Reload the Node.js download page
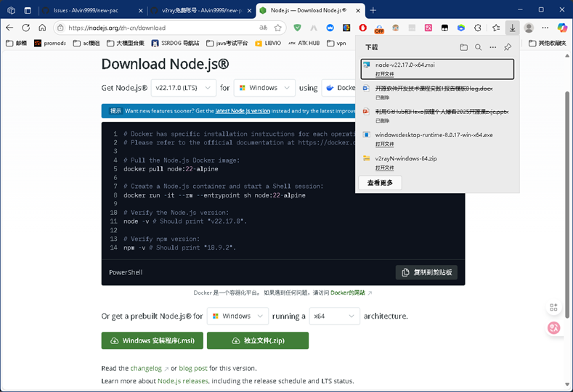573x392 pixels. (x=25, y=28)
